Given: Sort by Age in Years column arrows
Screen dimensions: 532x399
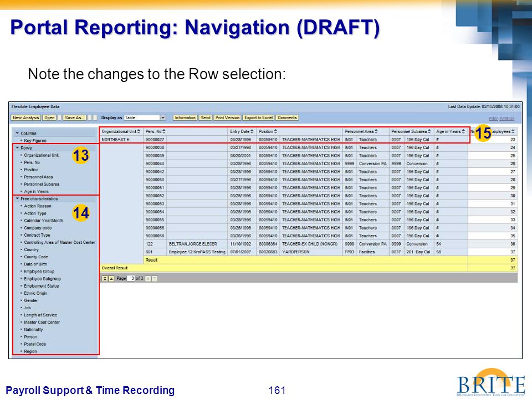Looking at the screenshot, I should pos(463,131).
